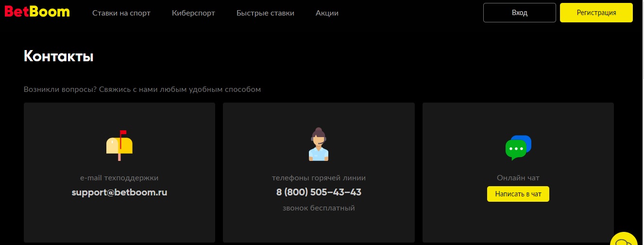Click the hotline operator avatar icon

(x=319, y=144)
